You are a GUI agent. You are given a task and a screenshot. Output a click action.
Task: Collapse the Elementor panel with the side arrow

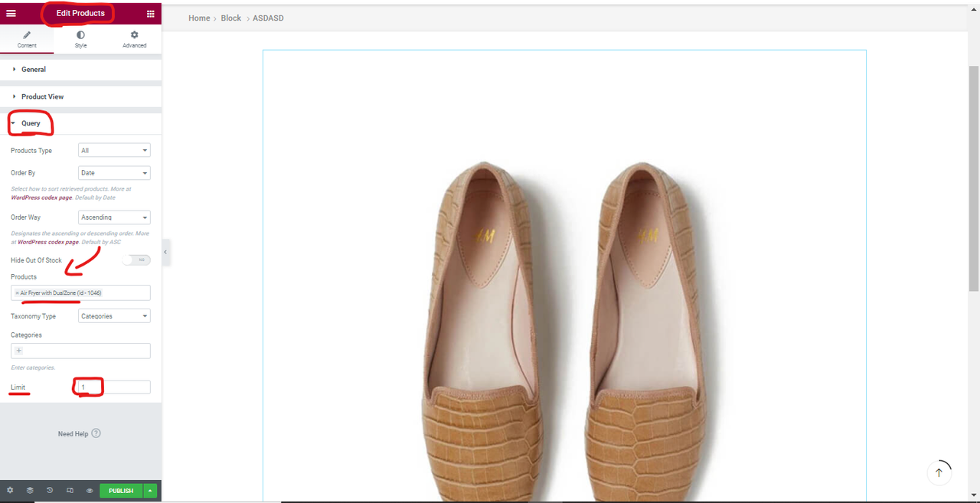coord(165,252)
